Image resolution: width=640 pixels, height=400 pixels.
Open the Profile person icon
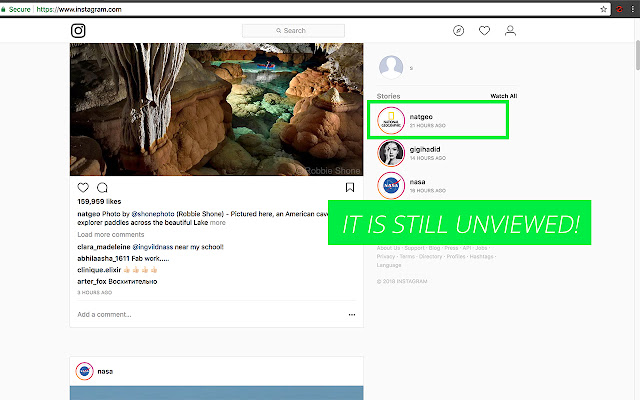coord(510,31)
